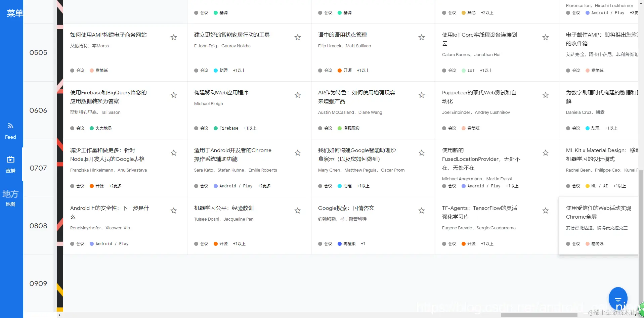The width and height of the screenshot is (644, 318).
Task: Open the 直播 live section
Action: (x=10, y=164)
